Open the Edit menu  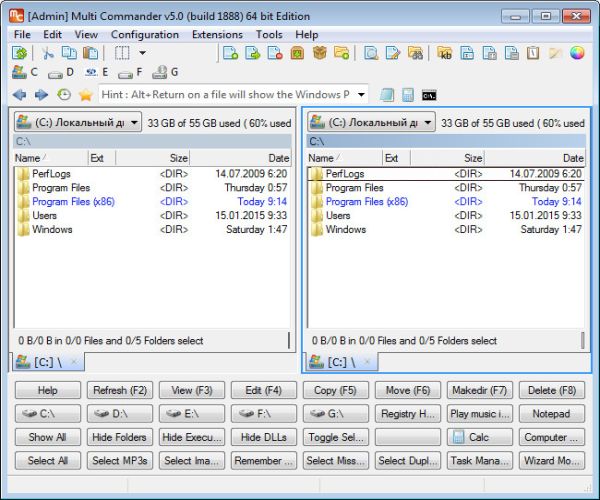coord(52,34)
